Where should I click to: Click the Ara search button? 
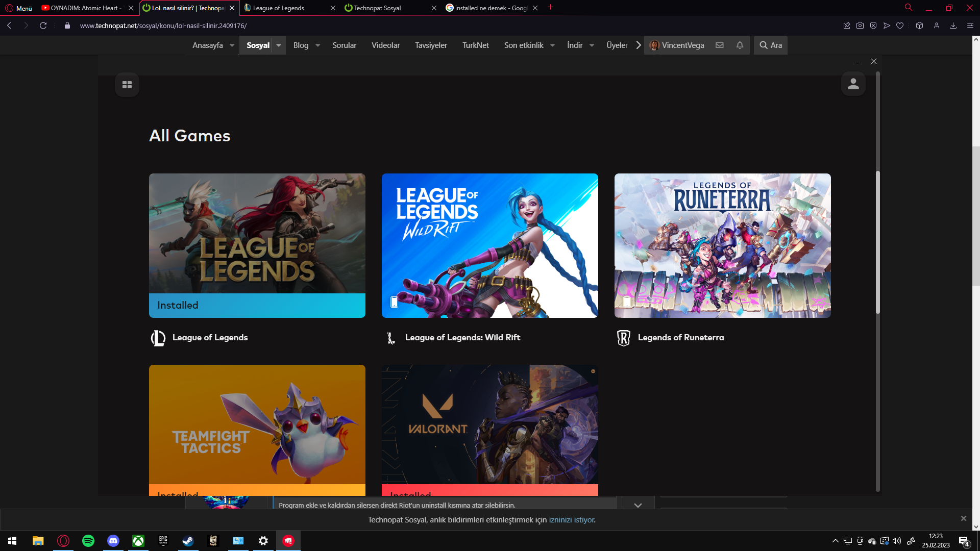coord(770,45)
